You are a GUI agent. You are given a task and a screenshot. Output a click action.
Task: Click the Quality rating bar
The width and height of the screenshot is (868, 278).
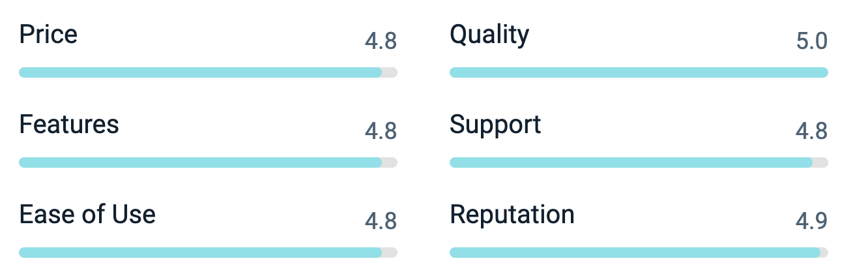click(639, 72)
